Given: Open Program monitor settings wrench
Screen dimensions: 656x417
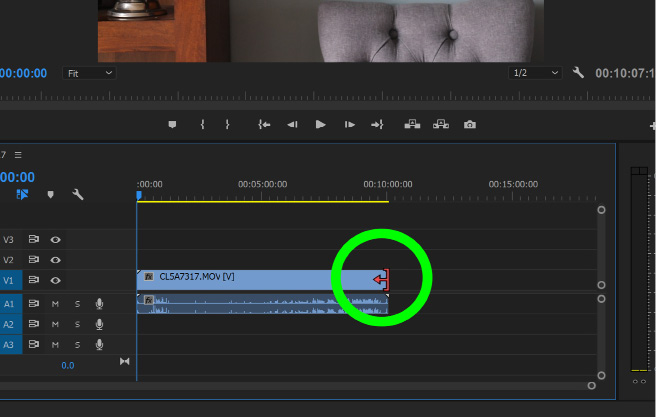Looking at the screenshot, I should click(578, 73).
